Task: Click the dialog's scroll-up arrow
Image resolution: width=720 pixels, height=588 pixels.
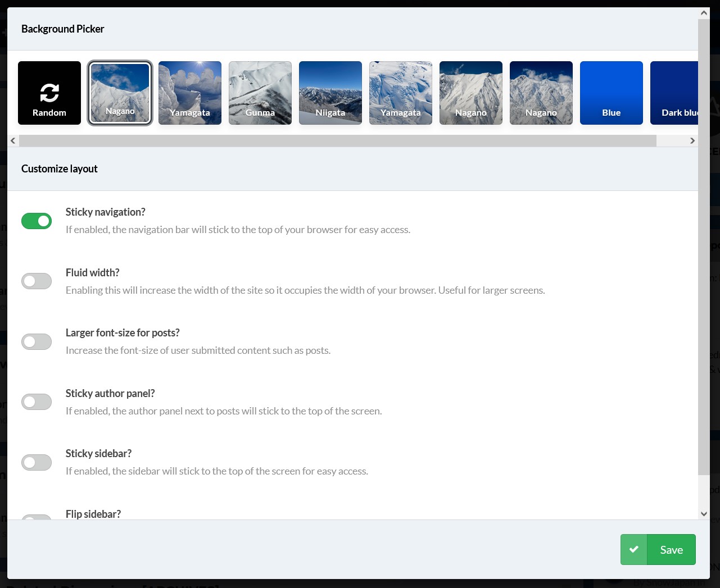Action: tap(704, 13)
